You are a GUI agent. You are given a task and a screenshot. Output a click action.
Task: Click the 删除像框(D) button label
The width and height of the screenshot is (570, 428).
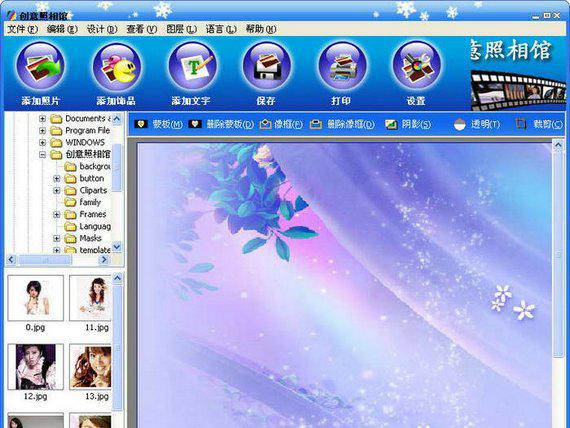coord(351,124)
